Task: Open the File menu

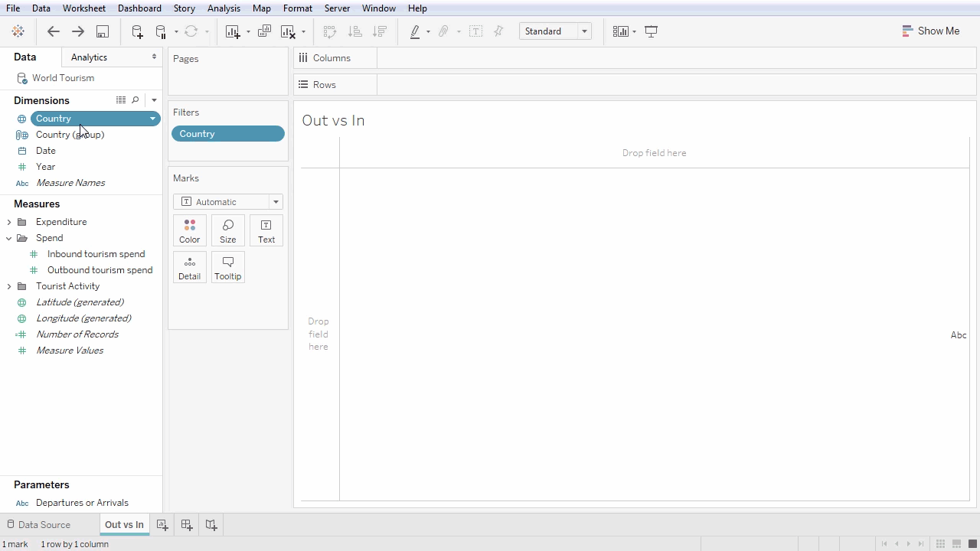Action: point(13,8)
